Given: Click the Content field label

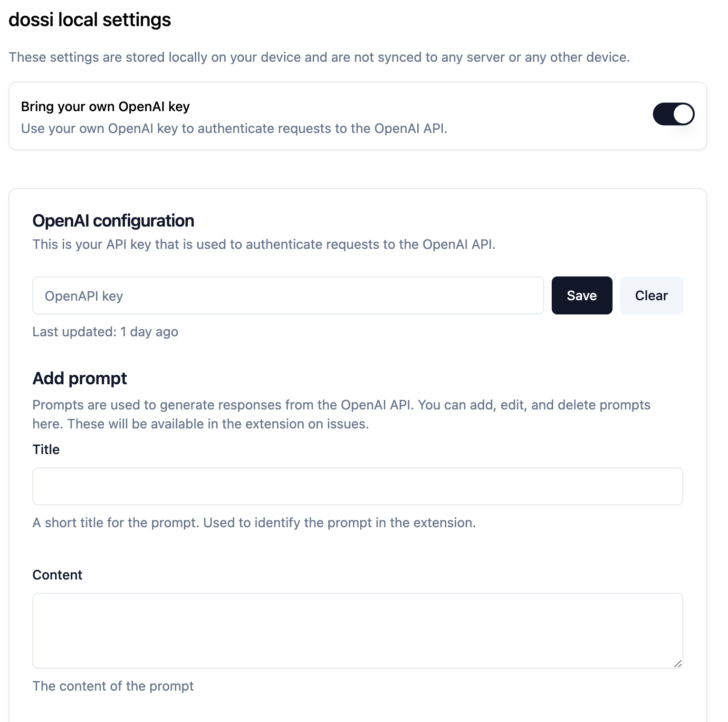Looking at the screenshot, I should pos(57,575).
